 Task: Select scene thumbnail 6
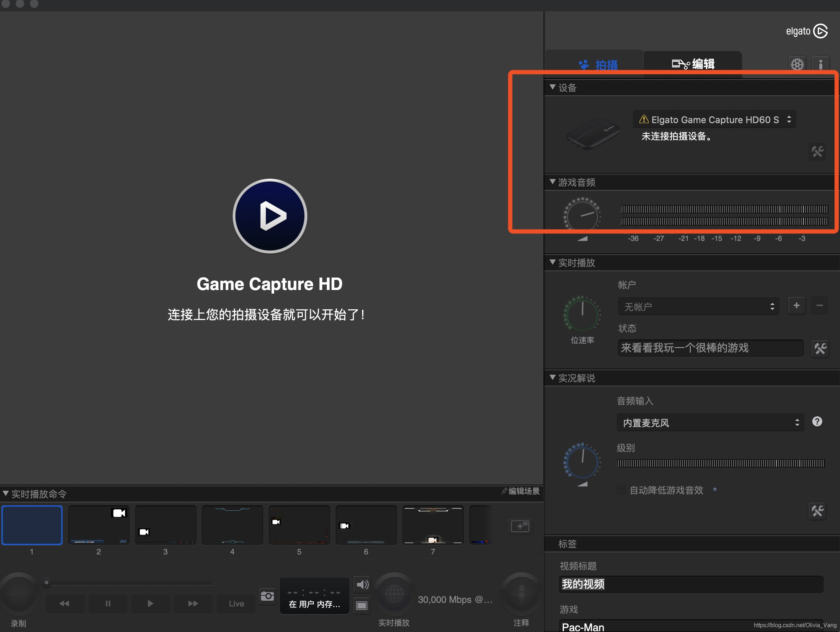(366, 525)
